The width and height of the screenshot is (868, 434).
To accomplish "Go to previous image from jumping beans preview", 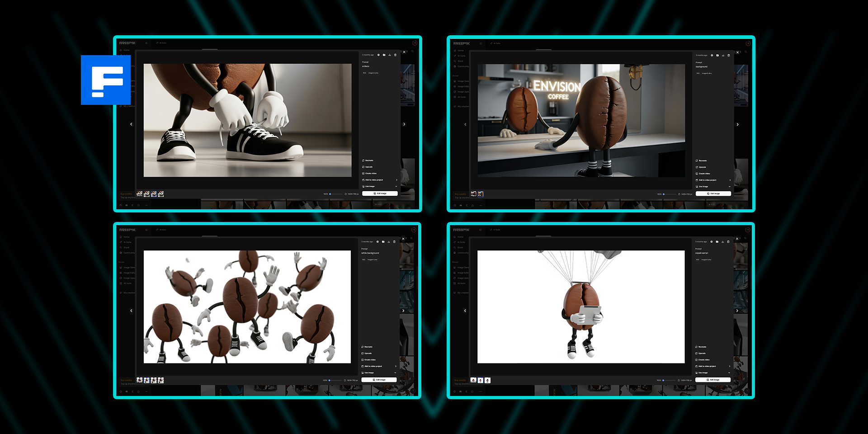I will pyautogui.click(x=132, y=311).
